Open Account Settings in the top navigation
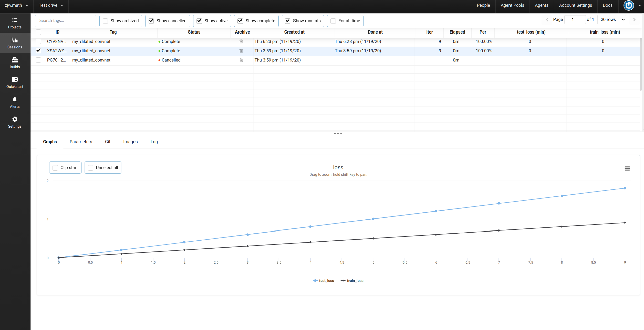 [x=576, y=5]
